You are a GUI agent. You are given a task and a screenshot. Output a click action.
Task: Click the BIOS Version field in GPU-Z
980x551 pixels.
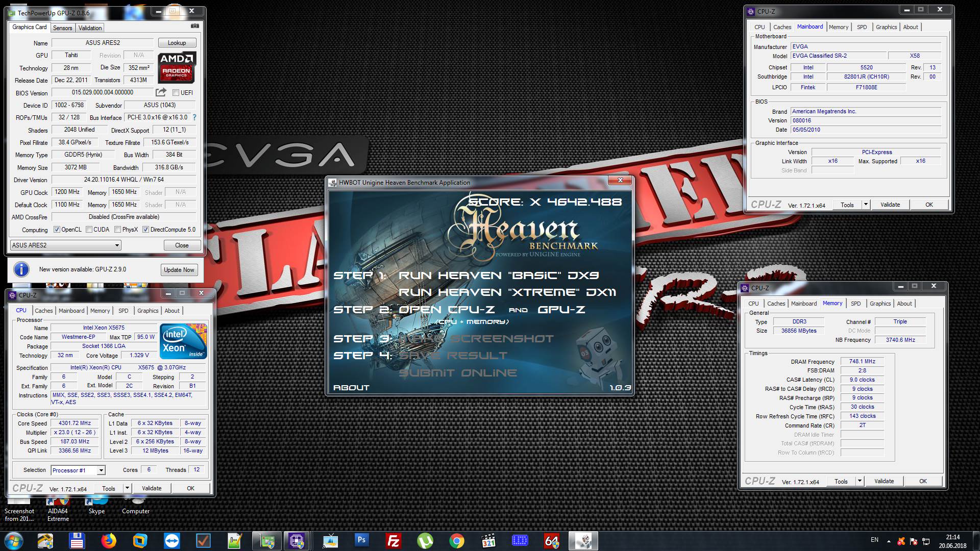[x=103, y=92]
